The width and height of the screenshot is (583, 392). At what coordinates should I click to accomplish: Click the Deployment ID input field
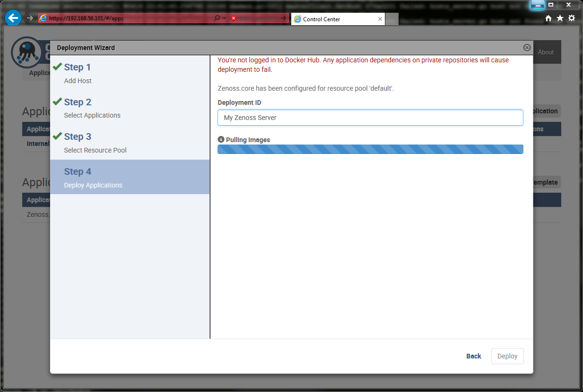[x=370, y=118]
